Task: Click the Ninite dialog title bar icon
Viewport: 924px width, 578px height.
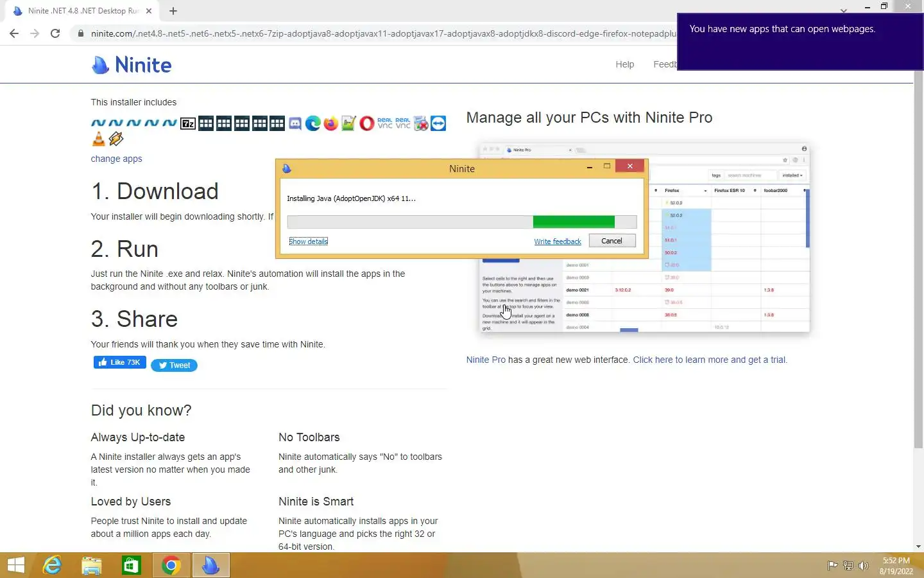Action: coord(287,168)
